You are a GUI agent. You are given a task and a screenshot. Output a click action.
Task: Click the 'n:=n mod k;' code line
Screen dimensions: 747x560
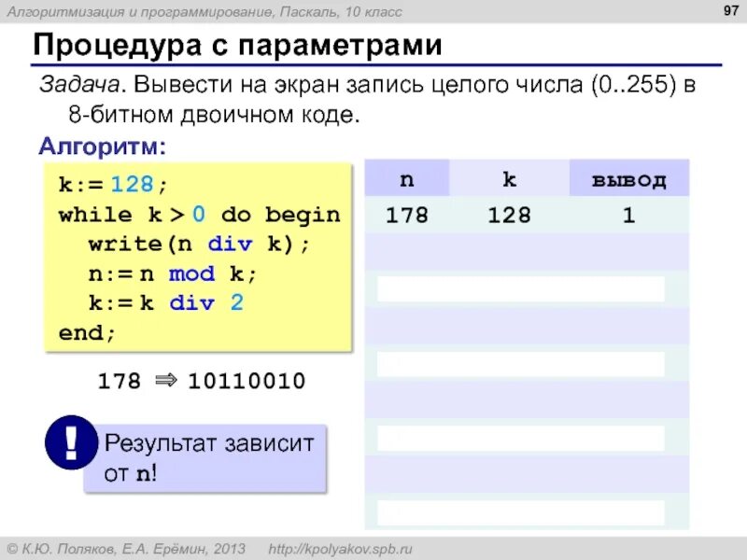pyautogui.click(x=173, y=274)
